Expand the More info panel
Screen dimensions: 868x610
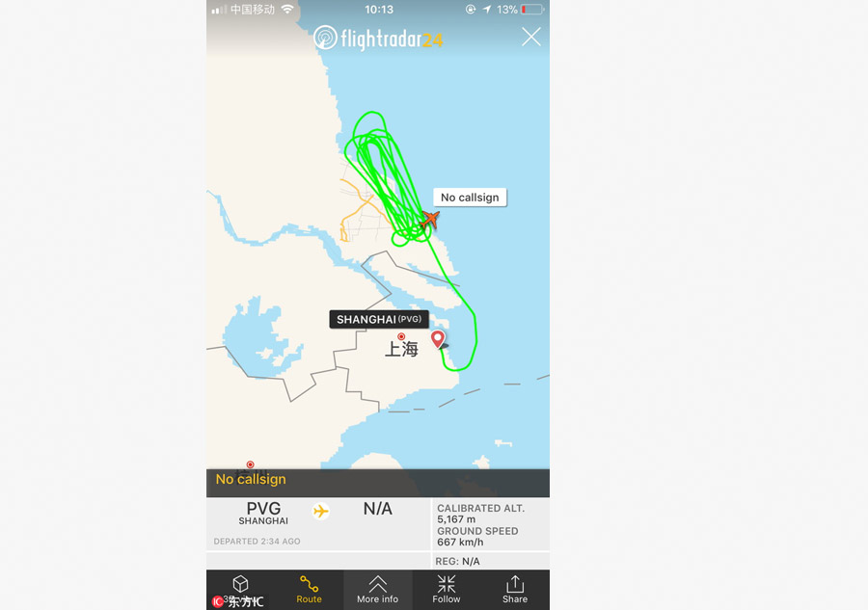pos(377,590)
